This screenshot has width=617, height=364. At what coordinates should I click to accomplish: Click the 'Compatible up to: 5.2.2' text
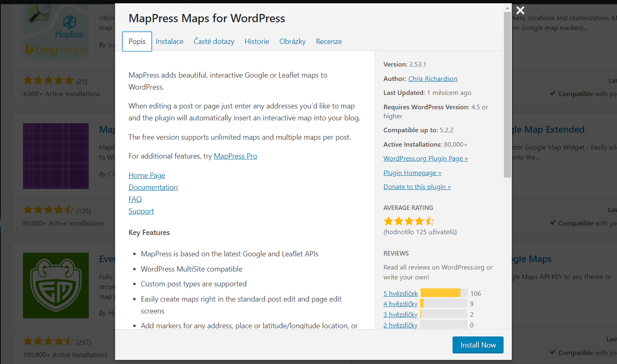coord(418,130)
